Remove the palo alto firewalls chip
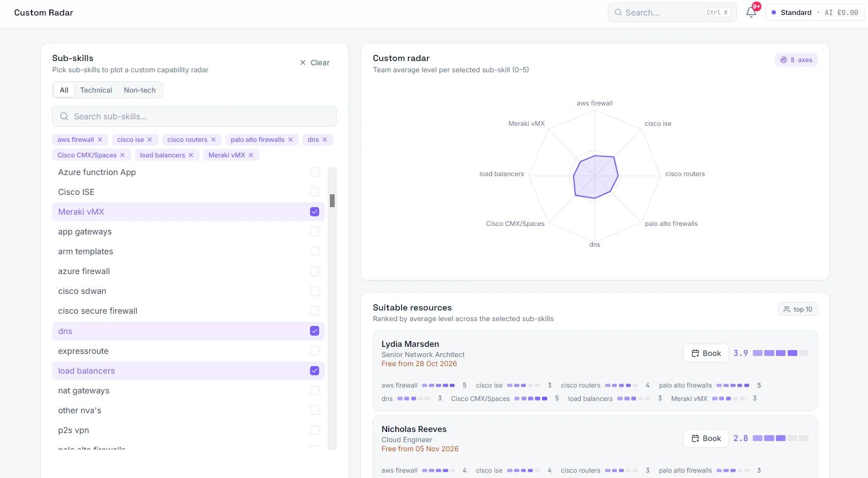This screenshot has height=478, width=868. (x=290, y=140)
